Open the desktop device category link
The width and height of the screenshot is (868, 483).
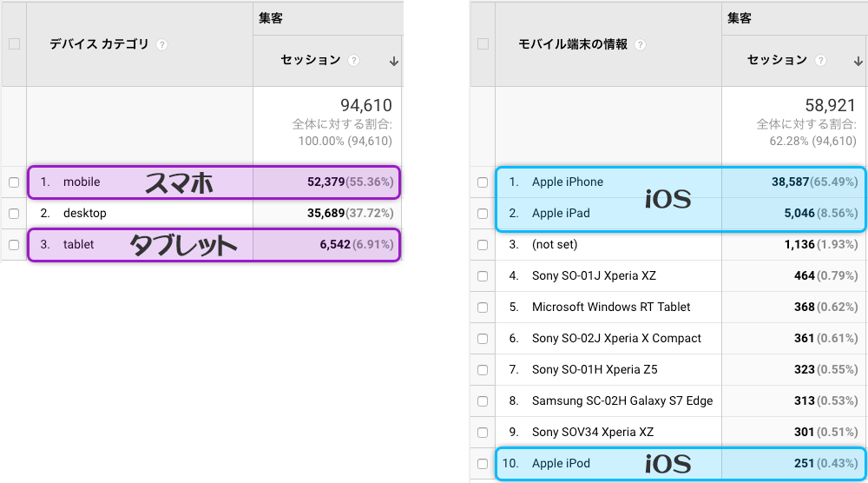[x=85, y=213]
